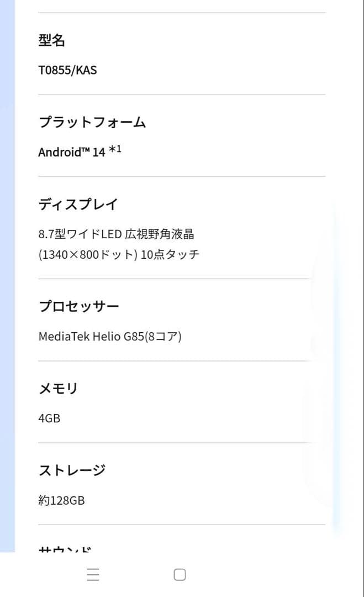Expand the 型名 specification row

click(52, 40)
